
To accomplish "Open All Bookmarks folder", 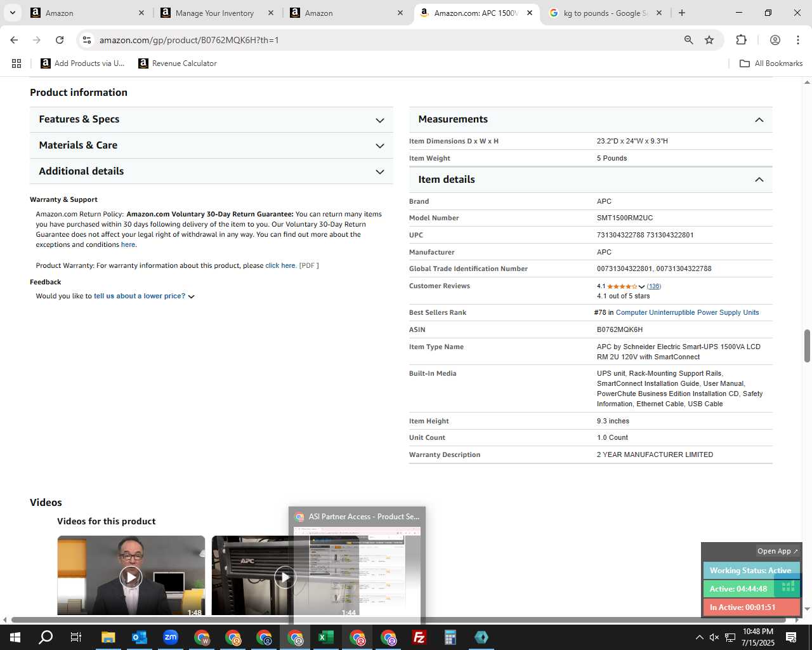I will coord(771,63).
